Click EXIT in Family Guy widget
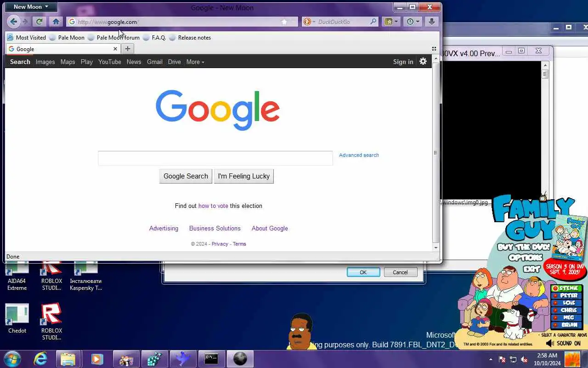The image size is (588, 368). pyautogui.click(x=531, y=268)
